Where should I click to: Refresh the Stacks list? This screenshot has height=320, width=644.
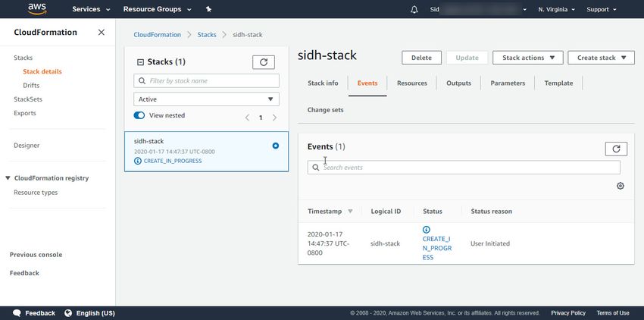click(263, 62)
